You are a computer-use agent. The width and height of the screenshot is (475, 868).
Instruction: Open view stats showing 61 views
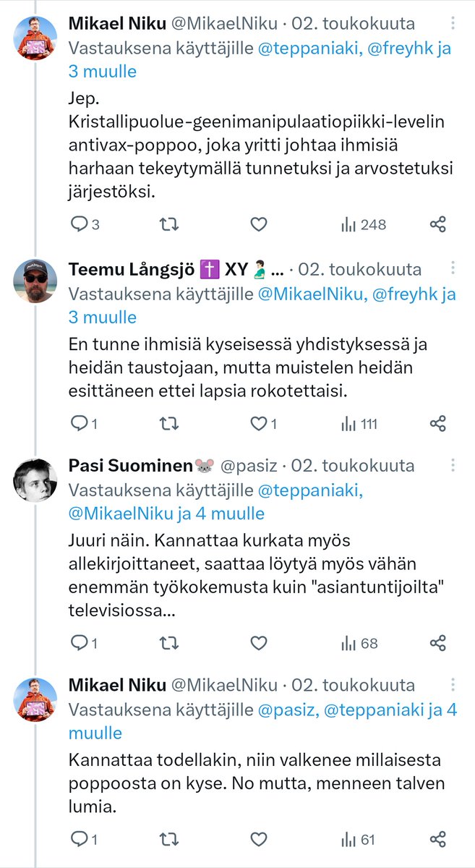pyautogui.click(x=359, y=839)
